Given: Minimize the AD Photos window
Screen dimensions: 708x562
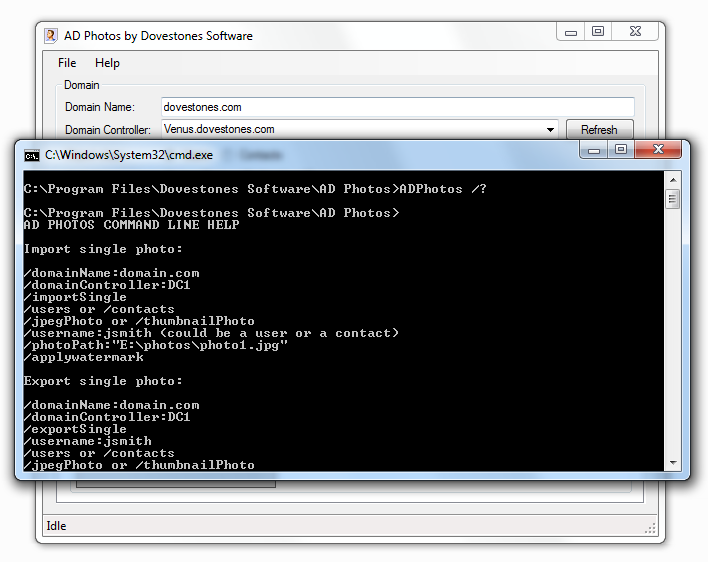Looking at the screenshot, I should (x=571, y=32).
